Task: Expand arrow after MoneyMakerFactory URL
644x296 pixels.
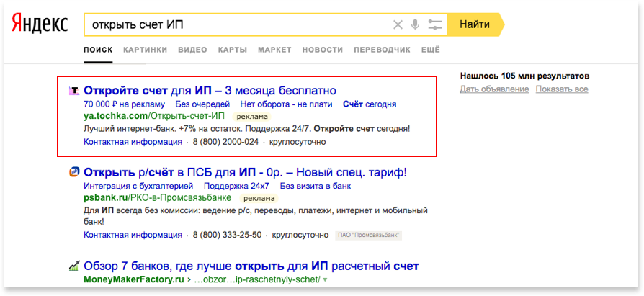Action: point(326,280)
